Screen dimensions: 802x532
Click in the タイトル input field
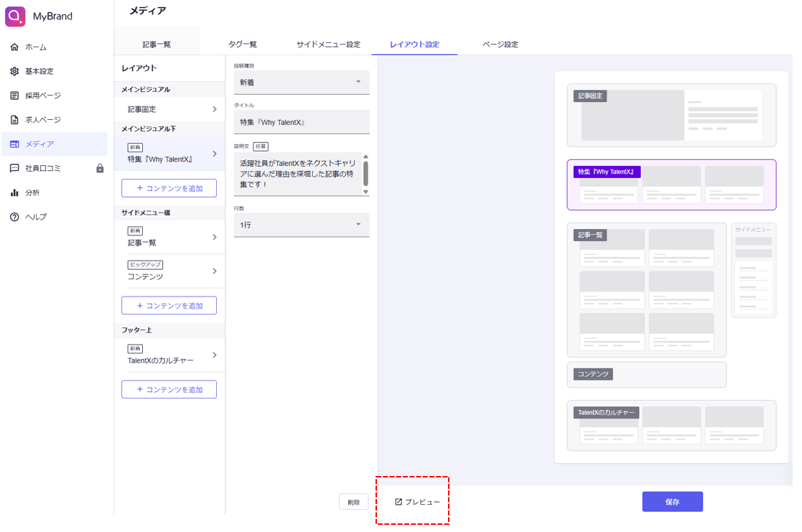pyautogui.click(x=301, y=122)
